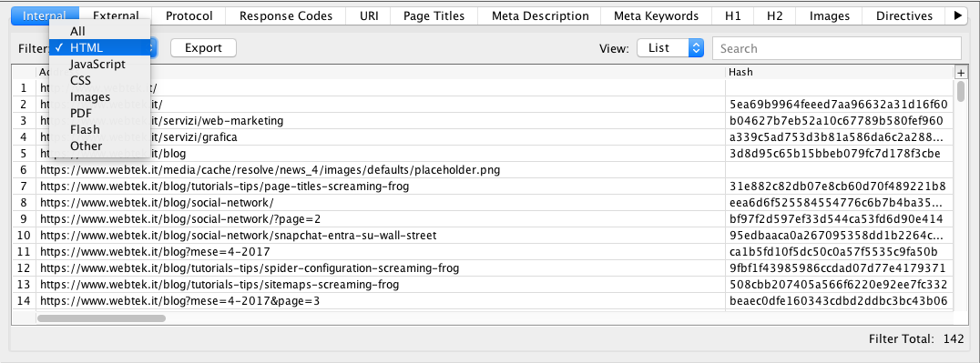Show more tabs with the right arrow
The image size is (980, 363).
[958, 16]
